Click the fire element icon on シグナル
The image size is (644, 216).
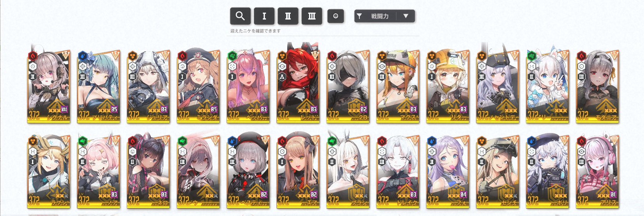click(x=33, y=56)
